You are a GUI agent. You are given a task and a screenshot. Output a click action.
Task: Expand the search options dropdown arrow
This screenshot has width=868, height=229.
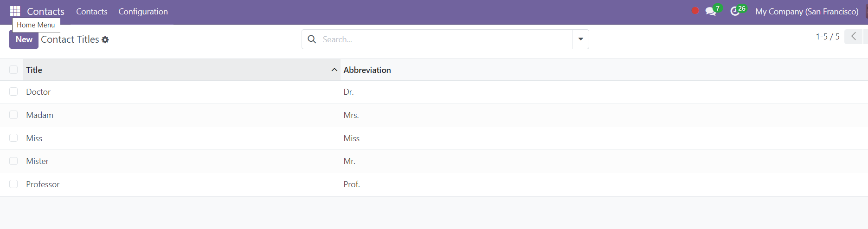580,39
